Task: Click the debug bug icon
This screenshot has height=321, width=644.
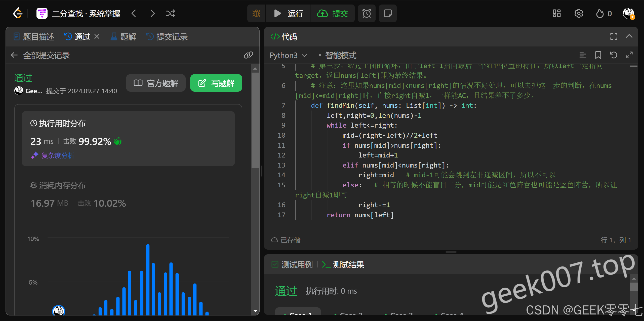Action: tap(256, 13)
